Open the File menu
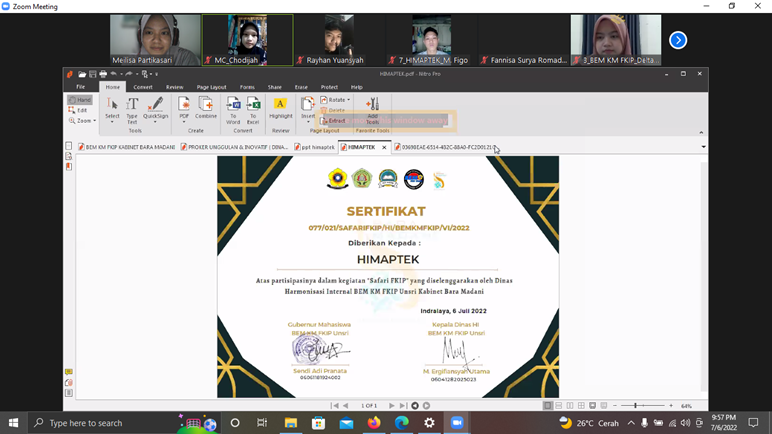This screenshot has width=772, height=434. click(81, 87)
